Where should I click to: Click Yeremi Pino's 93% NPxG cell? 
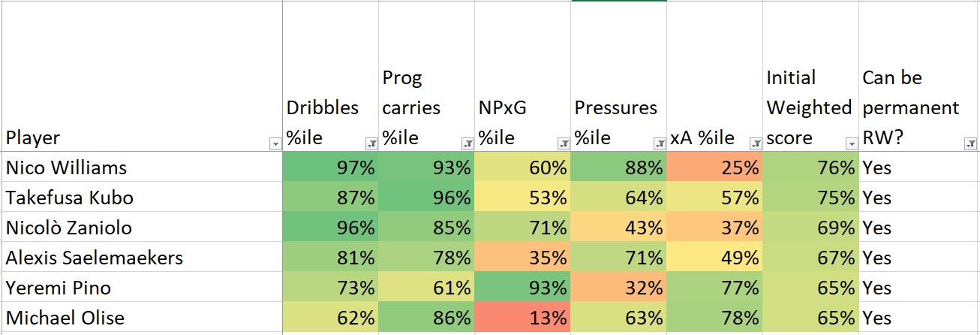coord(522,287)
